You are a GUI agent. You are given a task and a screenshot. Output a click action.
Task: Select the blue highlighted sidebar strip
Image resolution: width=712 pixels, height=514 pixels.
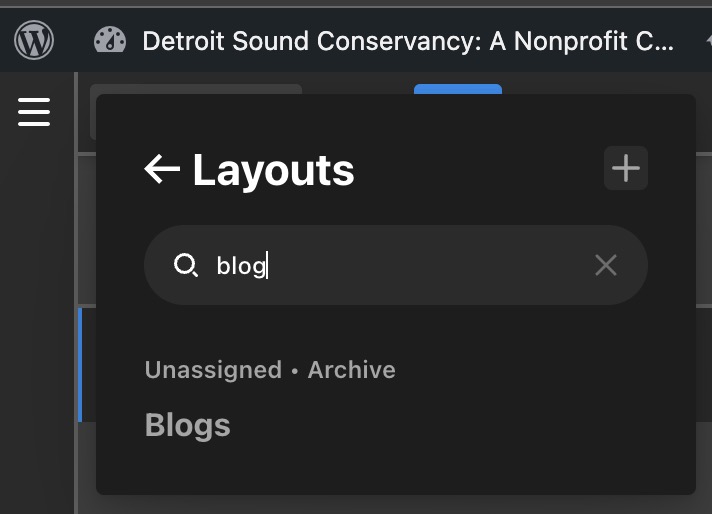point(80,365)
